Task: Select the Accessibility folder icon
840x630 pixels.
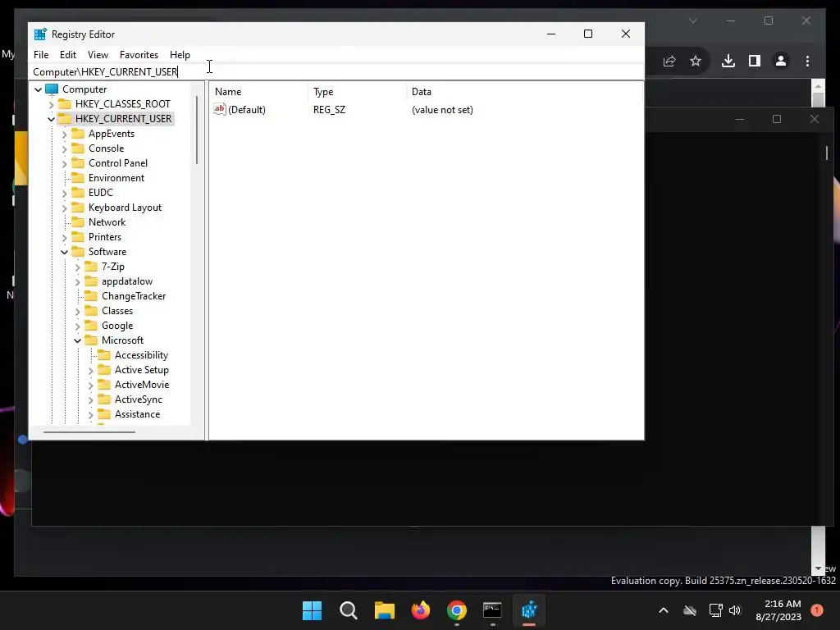Action: pos(104,354)
